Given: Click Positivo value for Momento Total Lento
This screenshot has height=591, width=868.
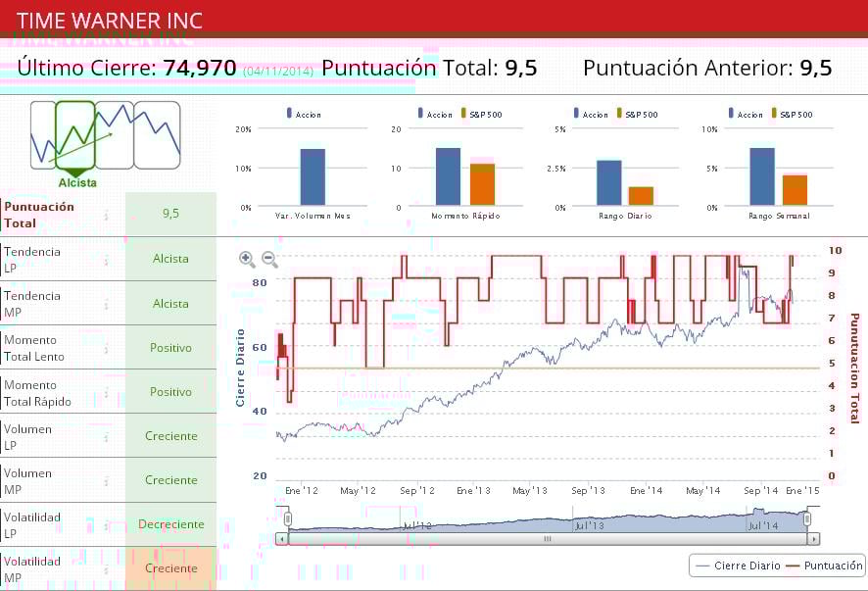Looking at the screenshot, I should pyautogui.click(x=171, y=348).
